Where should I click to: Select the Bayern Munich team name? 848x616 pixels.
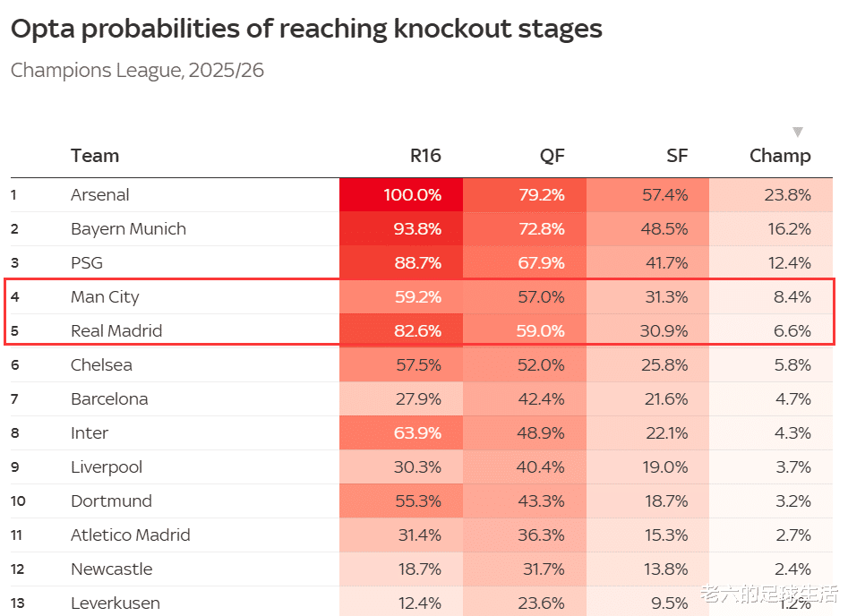(x=128, y=229)
